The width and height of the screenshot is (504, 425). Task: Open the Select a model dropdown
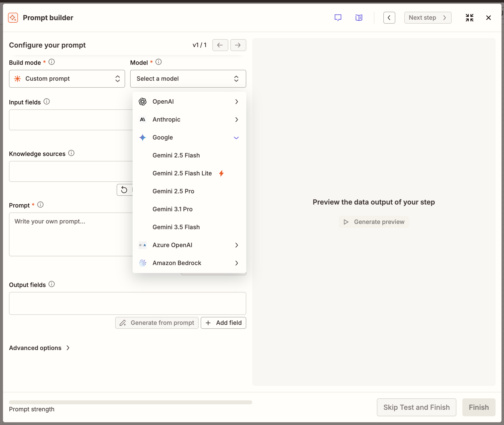[188, 79]
